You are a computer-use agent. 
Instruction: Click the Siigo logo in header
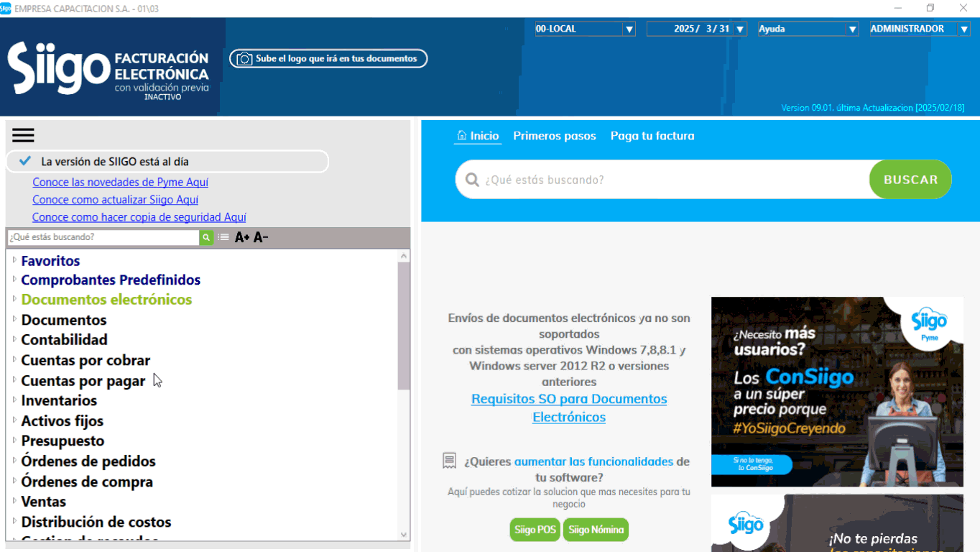58,68
